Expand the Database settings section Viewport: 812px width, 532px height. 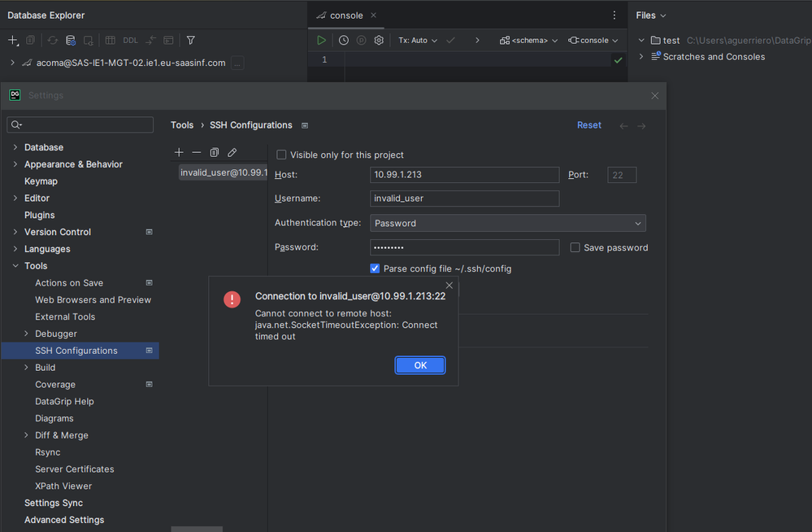[15, 147]
